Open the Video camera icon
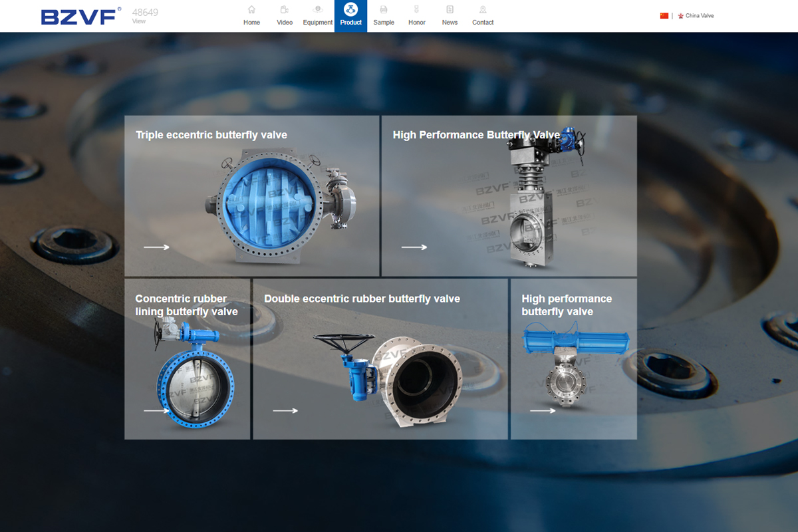Image resolution: width=798 pixels, height=532 pixels. [x=285, y=10]
